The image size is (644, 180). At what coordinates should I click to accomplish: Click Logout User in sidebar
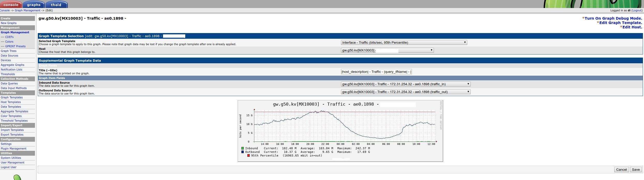point(9,167)
